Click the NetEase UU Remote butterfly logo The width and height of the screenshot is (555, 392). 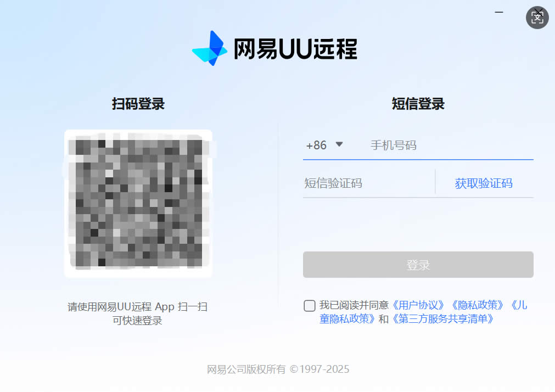[210, 48]
